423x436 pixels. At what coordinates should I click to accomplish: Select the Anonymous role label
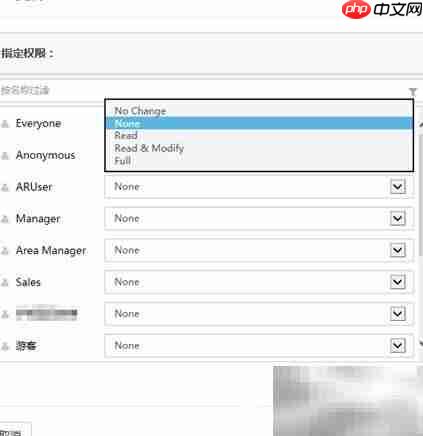[x=45, y=155]
